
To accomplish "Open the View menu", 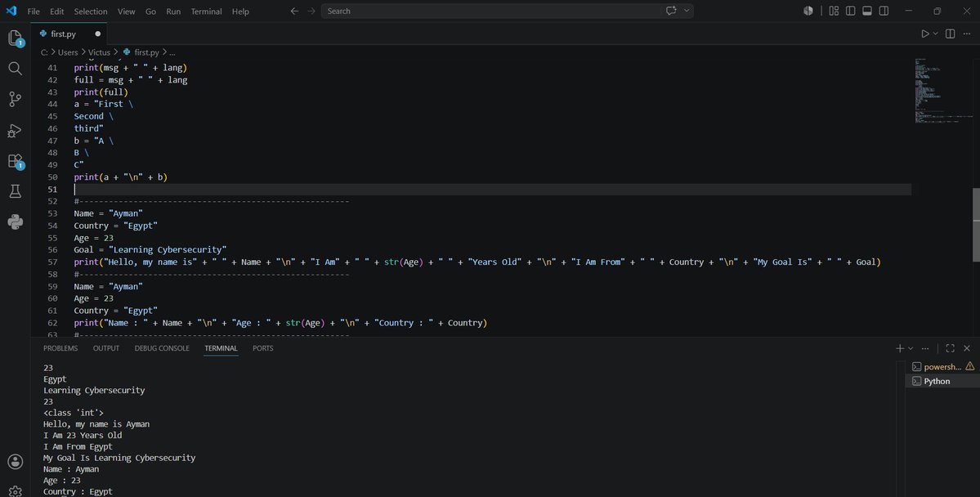I will [126, 11].
